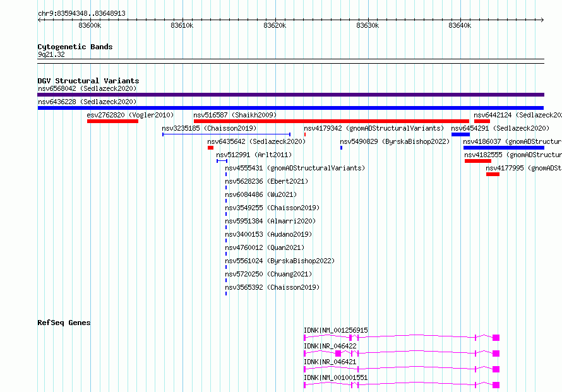Click the 83600k ruler label

coord(90,25)
